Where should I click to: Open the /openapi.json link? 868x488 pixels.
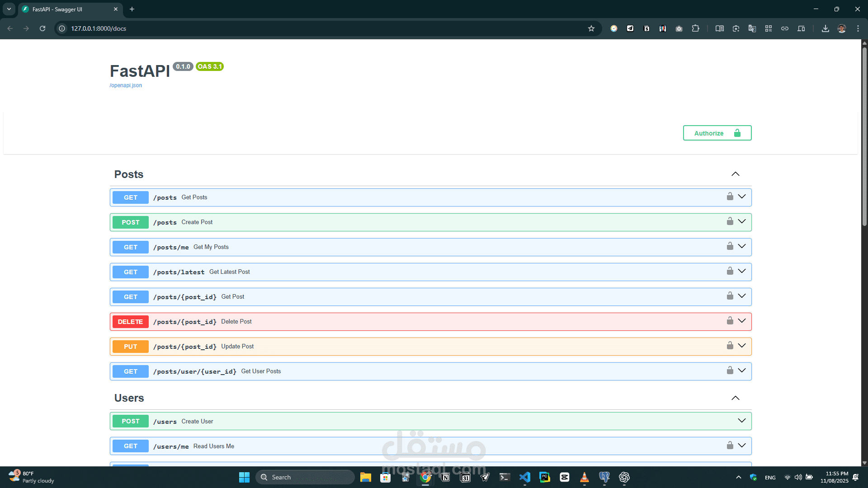pos(126,85)
